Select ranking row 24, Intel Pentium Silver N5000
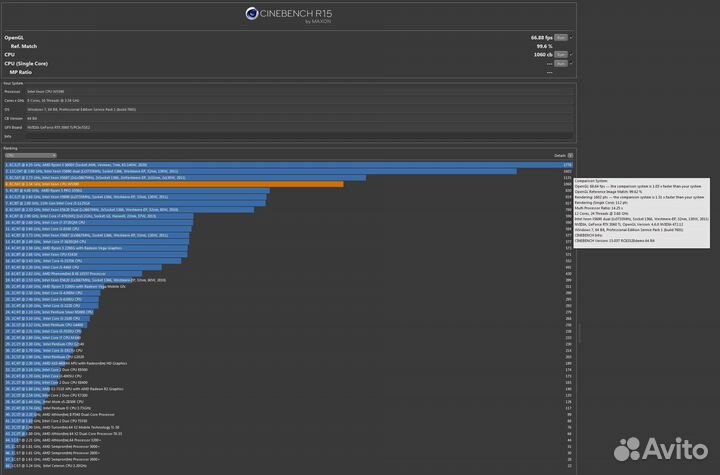Image resolution: width=720 pixels, height=475 pixels. click(x=288, y=312)
